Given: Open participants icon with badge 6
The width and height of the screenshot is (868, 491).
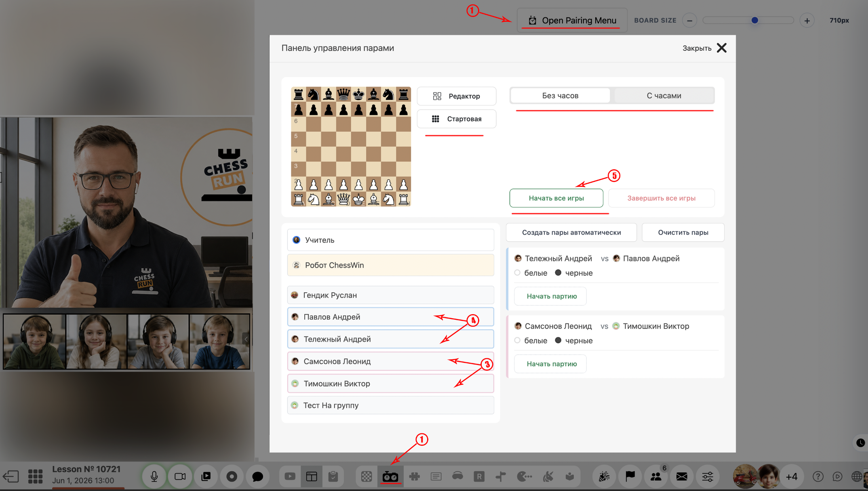Looking at the screenshot, I should (656, 476).
